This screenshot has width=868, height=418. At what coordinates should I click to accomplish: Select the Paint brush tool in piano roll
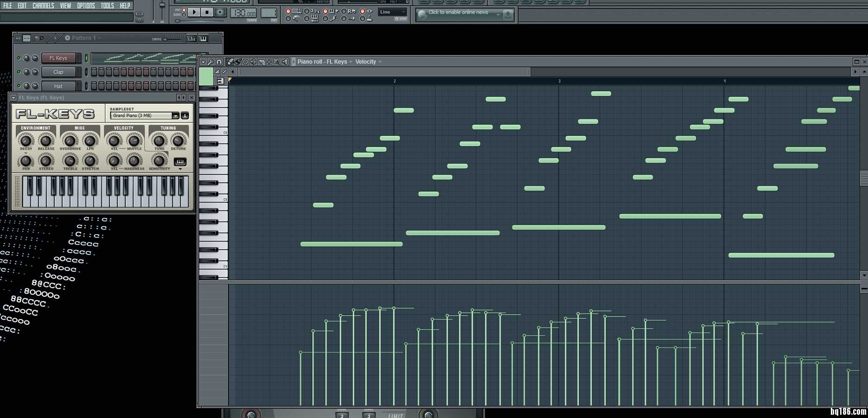pos(238,62)
